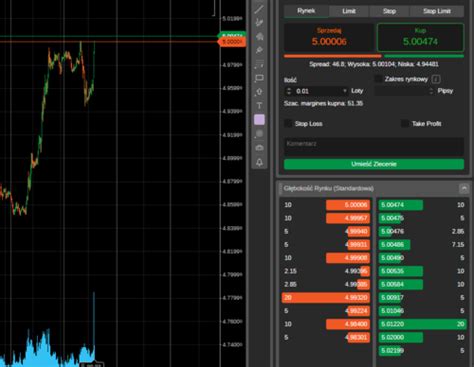Click bid row 4.98301 in market depth
Image resolution: width=474 pixels, height=367 pixels.
pyautogui.click(x=326, y=337)
